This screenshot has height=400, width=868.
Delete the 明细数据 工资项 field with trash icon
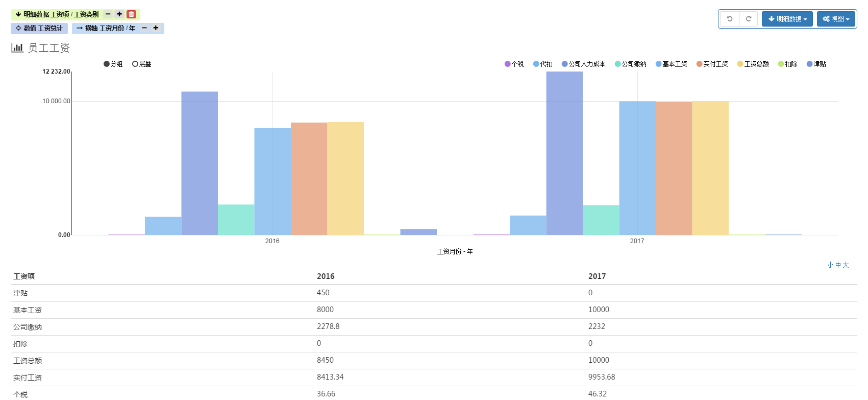(131, 14)
